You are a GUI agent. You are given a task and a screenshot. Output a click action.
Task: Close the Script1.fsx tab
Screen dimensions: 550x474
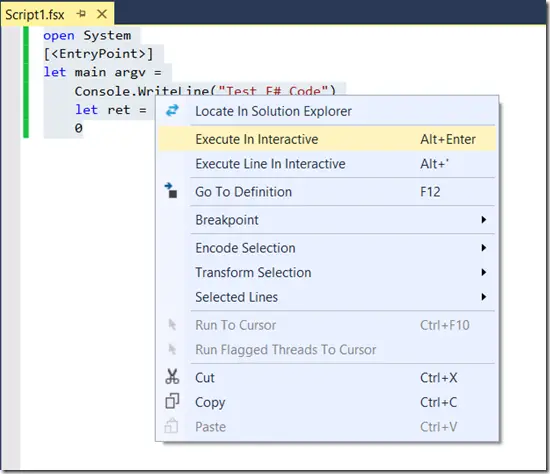pyautogui.click(x=102, y=14)
